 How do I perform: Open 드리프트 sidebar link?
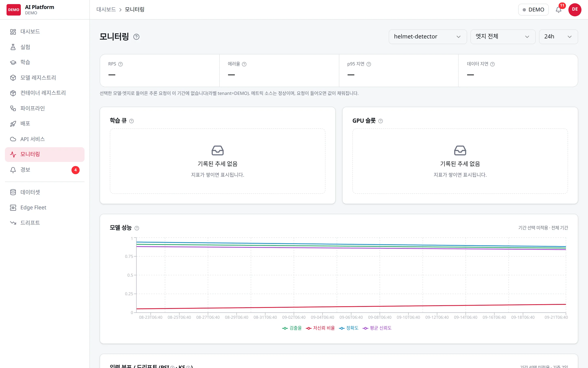(x=45, y=223)
